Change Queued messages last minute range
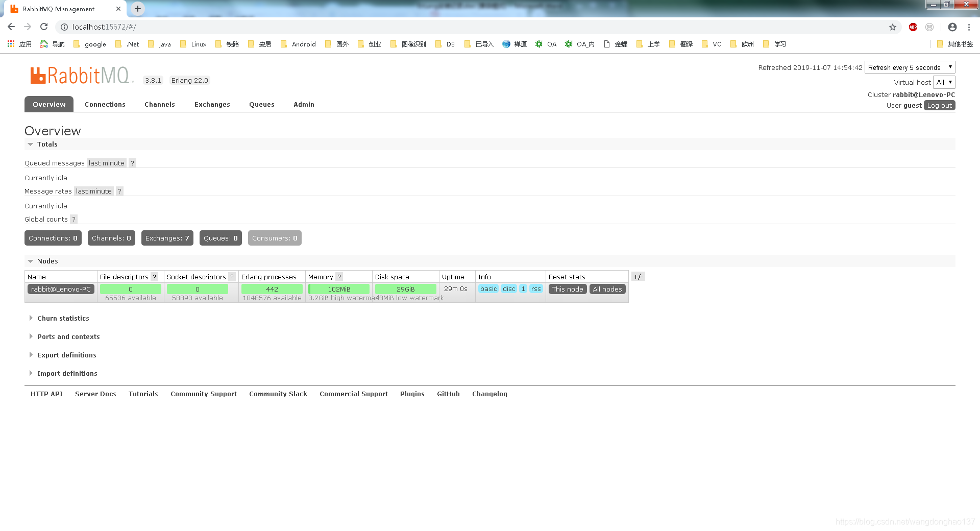Image resolution: width=980 pixels, height=531 pixels. pos(106,163)
